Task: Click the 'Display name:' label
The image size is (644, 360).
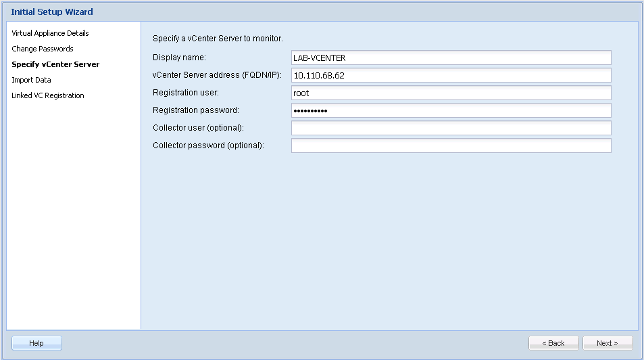Action: coord(179,58)
